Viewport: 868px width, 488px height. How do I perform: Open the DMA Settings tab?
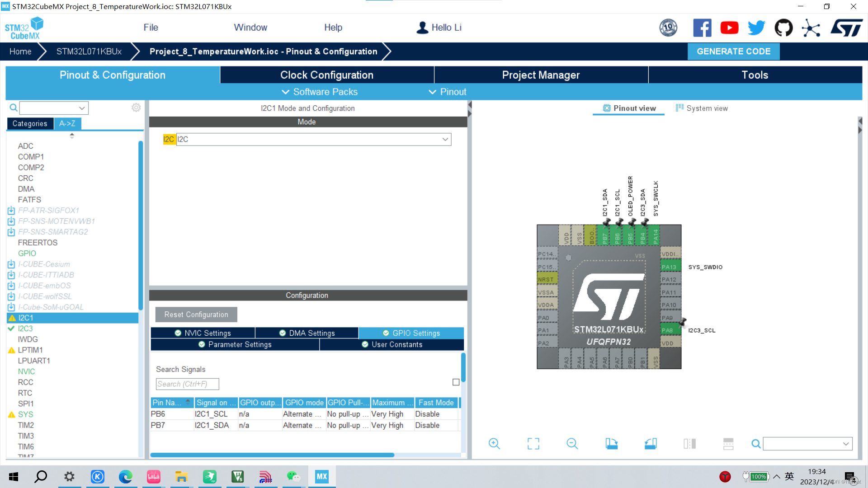coord(307,333)
